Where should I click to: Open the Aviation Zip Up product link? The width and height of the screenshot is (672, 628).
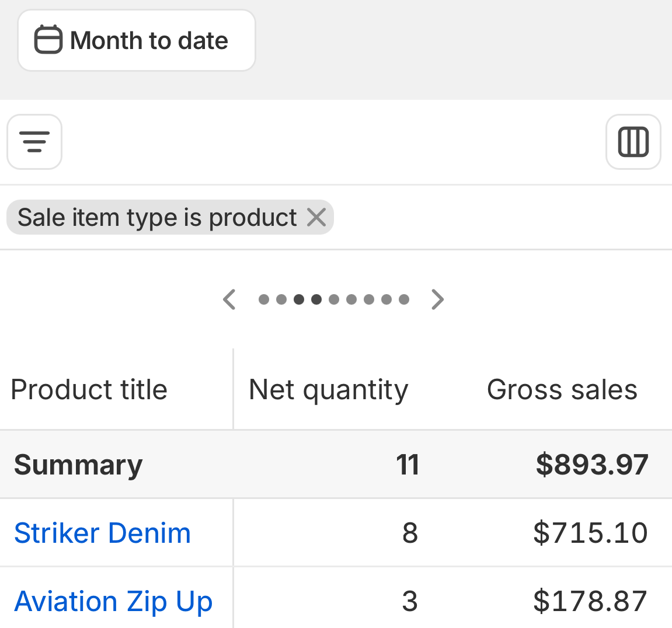coord(113,601)
